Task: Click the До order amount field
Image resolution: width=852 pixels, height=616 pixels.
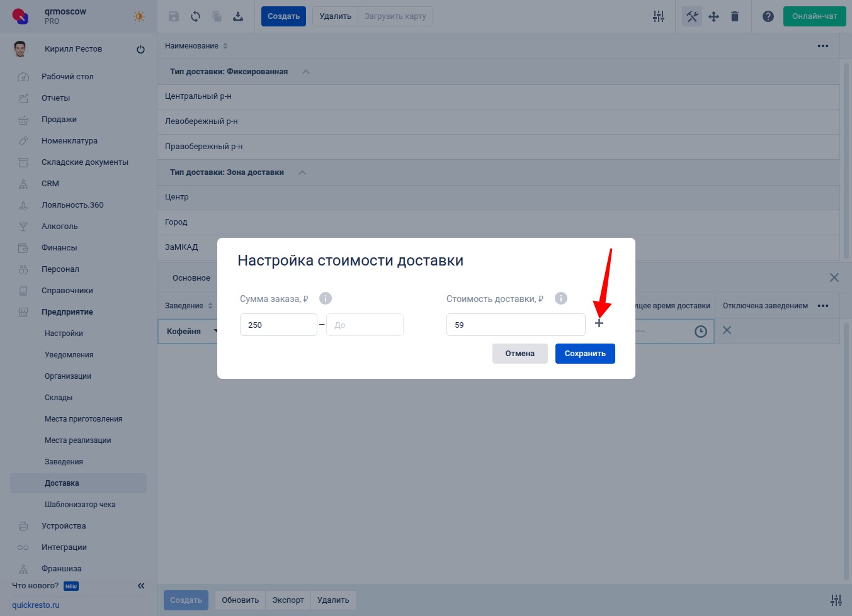Action: pyautogui.click(x=365, y=325)
